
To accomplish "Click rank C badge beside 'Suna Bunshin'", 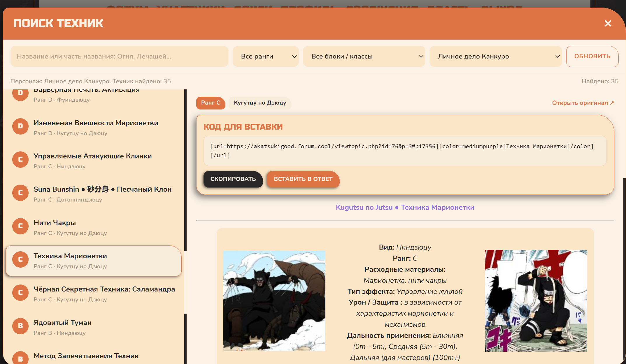I will click(x=20, y=193).
